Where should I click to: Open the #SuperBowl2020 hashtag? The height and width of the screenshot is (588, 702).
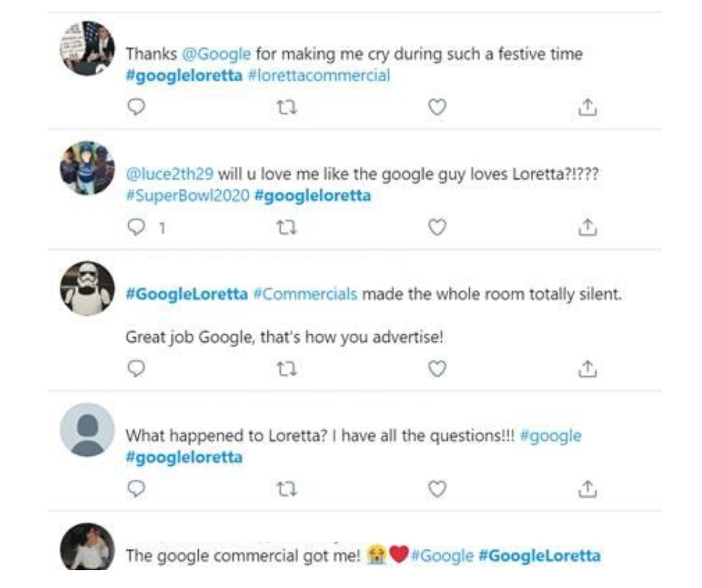point(187,196)
